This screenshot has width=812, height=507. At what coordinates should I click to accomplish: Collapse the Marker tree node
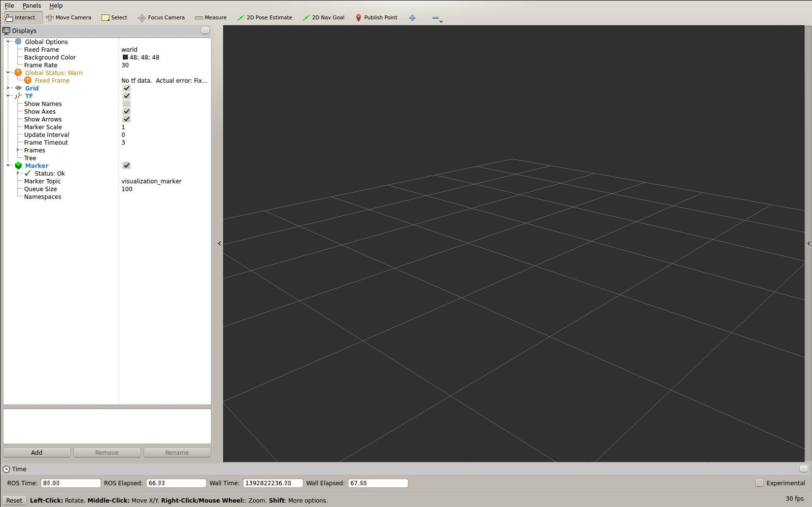click(x=8, y=165)
